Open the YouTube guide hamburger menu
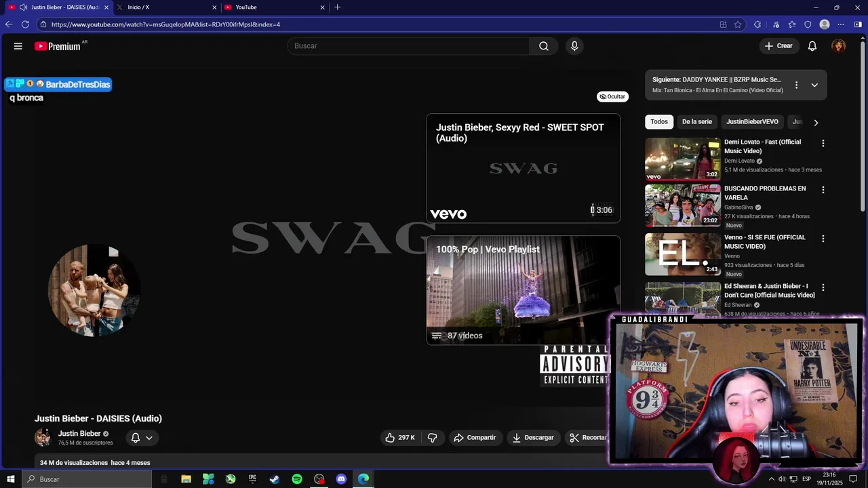Image resolution: width=868 pixels, height=488 pixels. (x=18, y=46)
